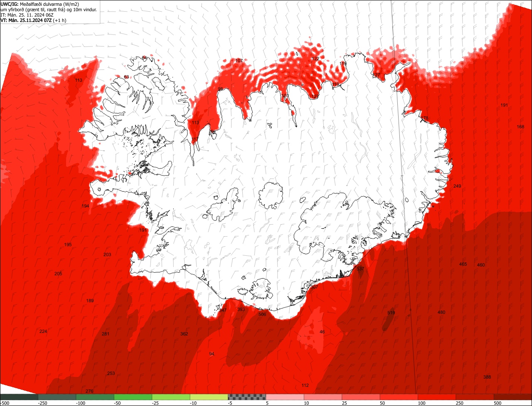Click the pale pink 5 to 10 swatch
This screenshot has height=406, width=532.
tap(285, 397)
